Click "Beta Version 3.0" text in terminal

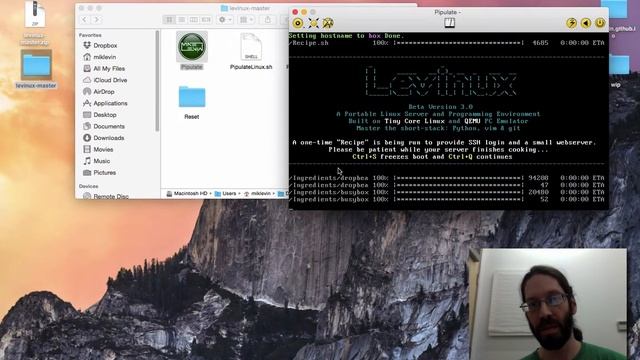(x=440, y=107)
